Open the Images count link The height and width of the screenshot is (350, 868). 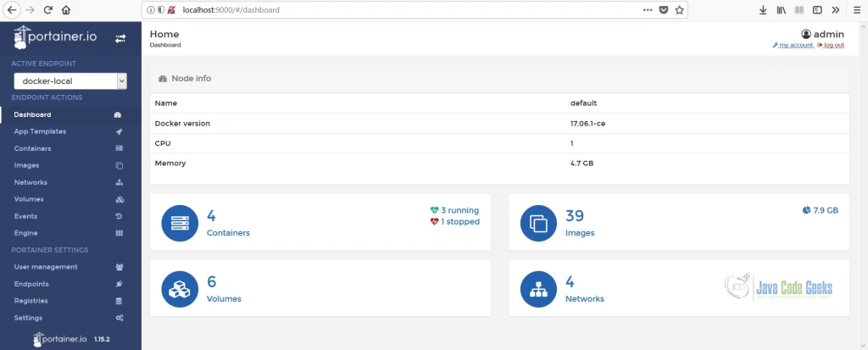click(x=580, y=223)
